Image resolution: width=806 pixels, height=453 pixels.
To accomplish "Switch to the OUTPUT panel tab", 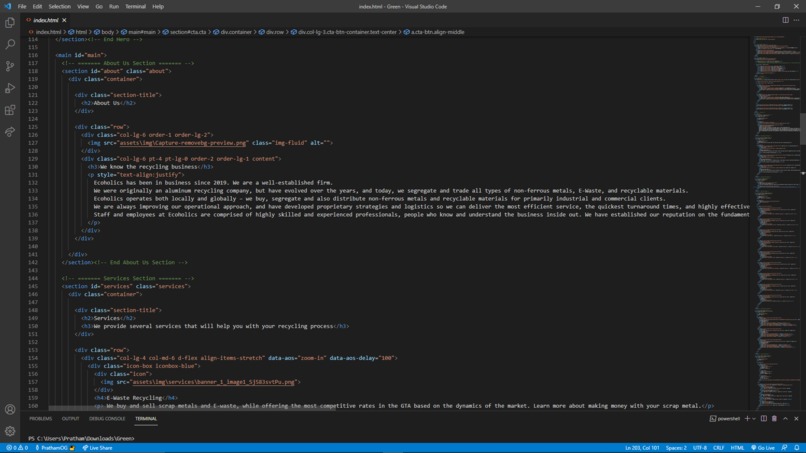I will 70,419.
